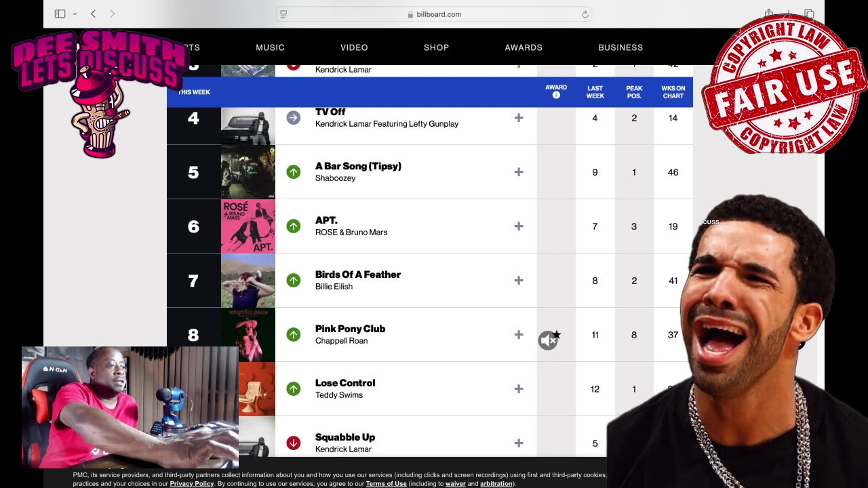
Task: Select artist Chappell Roan
Action: click(341, 341)
